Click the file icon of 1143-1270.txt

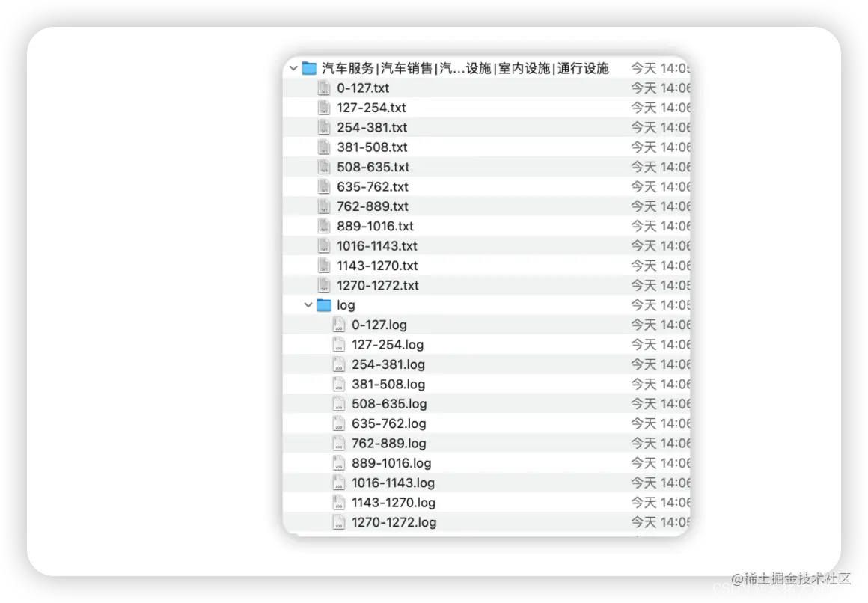(325, 266)
